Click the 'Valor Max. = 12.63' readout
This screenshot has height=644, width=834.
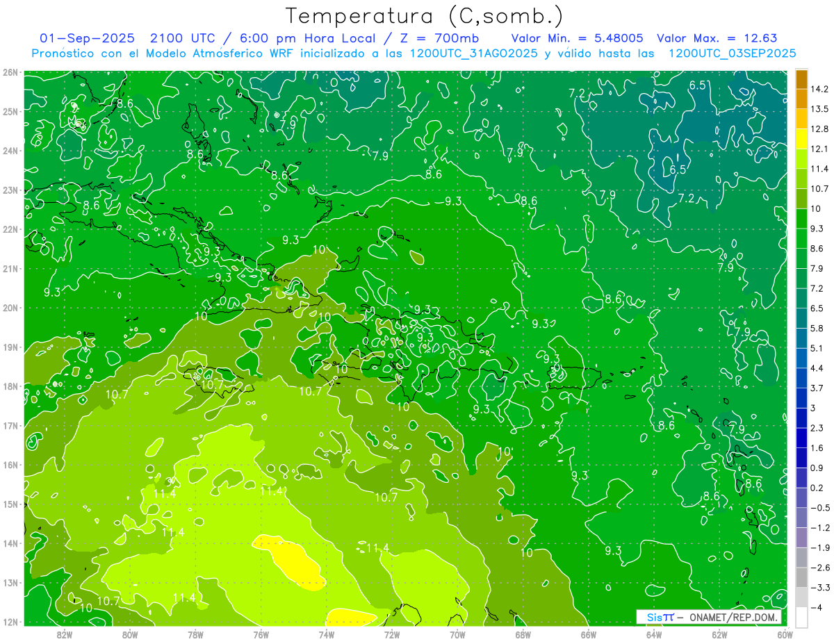[717, 39]
